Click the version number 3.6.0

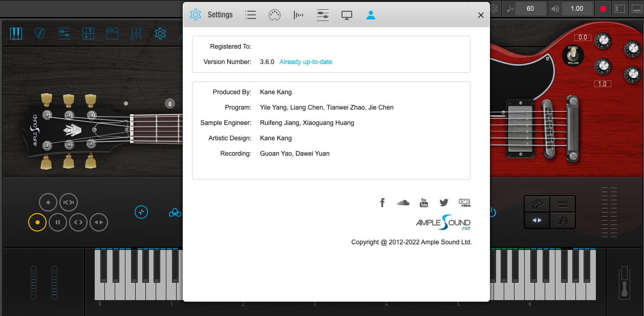[x=267, y=62]
